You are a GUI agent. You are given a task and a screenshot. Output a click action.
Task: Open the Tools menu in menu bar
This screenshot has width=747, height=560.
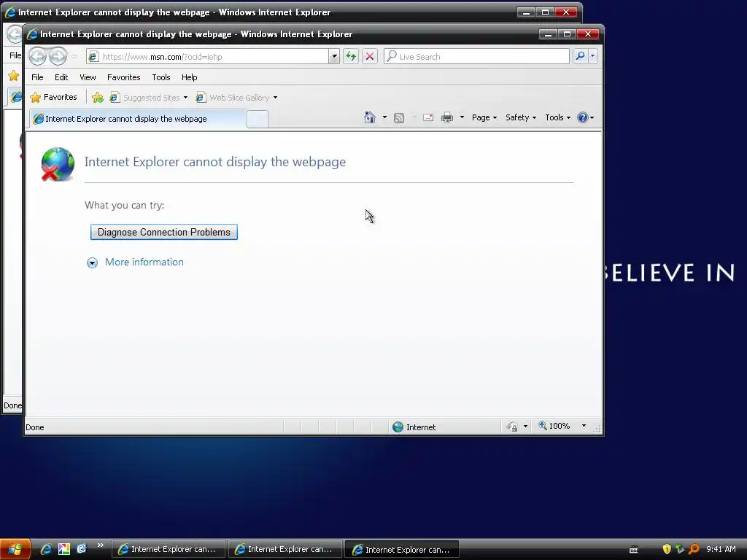click(x=161, y=77)
